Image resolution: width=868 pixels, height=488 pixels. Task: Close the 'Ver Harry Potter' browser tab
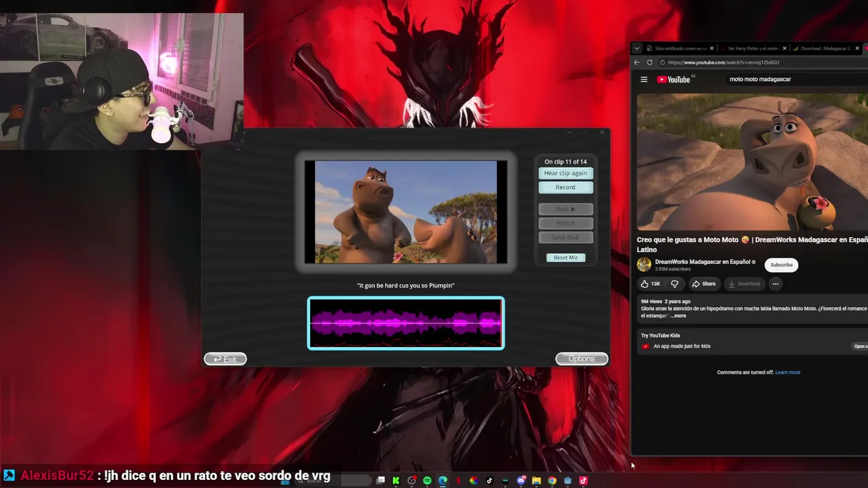(x=785, y=48)
